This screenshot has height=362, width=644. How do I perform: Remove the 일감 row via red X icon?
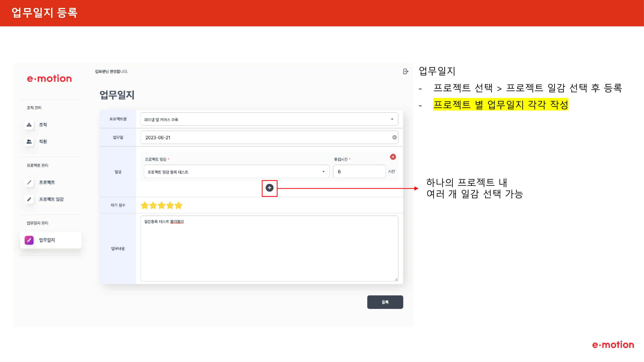(x=393, y=157)
